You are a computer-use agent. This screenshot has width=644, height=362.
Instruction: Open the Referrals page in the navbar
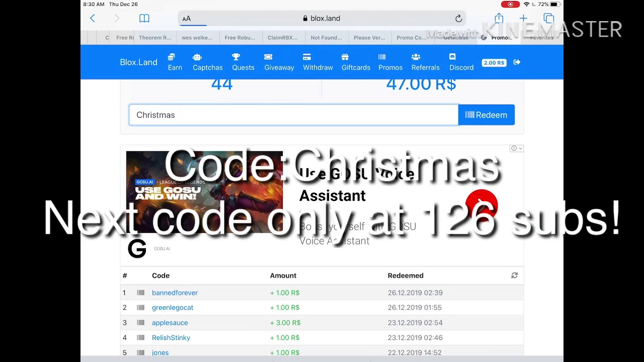tap(426, 62)
